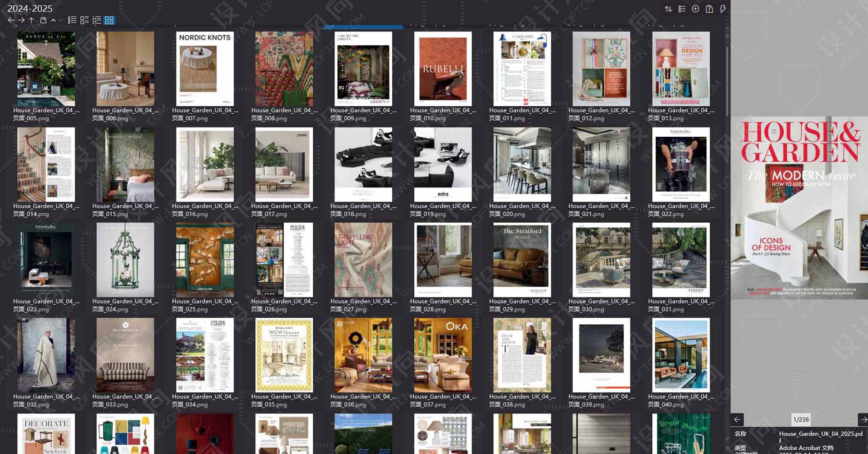Collapse the panel using the up chevron
Viewport: 868px width, 454px height.
(x=53, y=20)
